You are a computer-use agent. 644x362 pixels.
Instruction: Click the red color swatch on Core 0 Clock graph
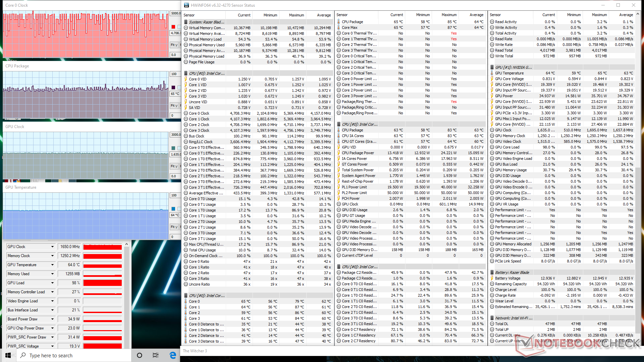[173, 27]
